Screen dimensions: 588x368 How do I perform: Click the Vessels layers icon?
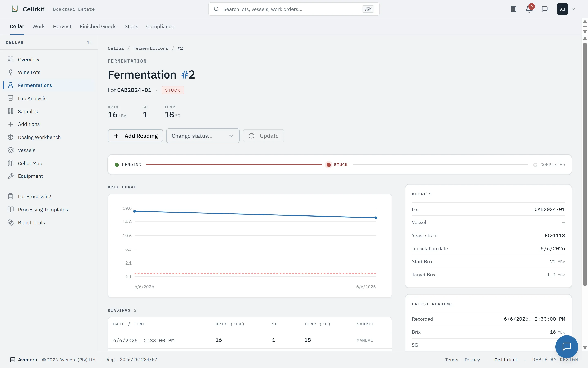(10, 150)
